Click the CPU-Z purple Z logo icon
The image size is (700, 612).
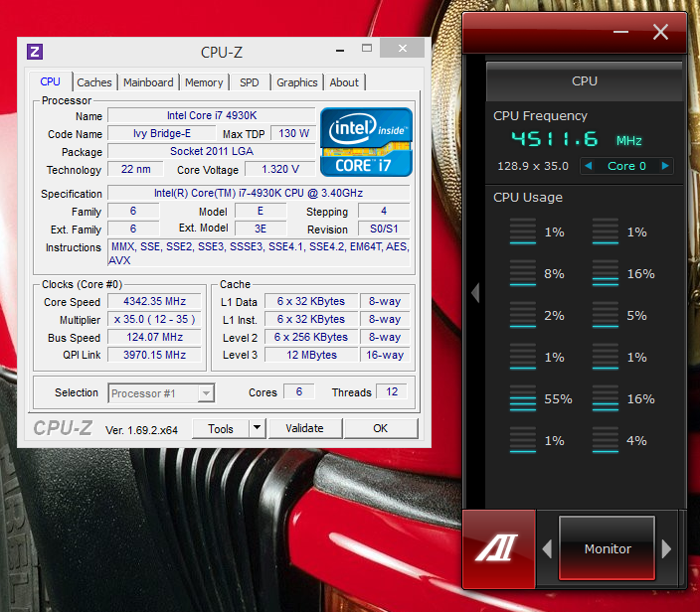pyautogui.click(x=35, y=52)
